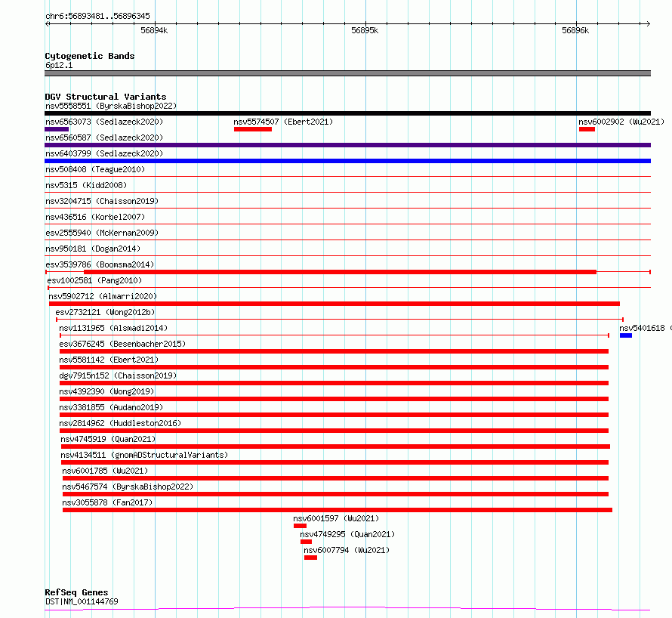Image resolution: width=672 pixels, height=618 pixels.
Task: Select the thick red esv3539786 bar
Action: (x=340, y=272)
